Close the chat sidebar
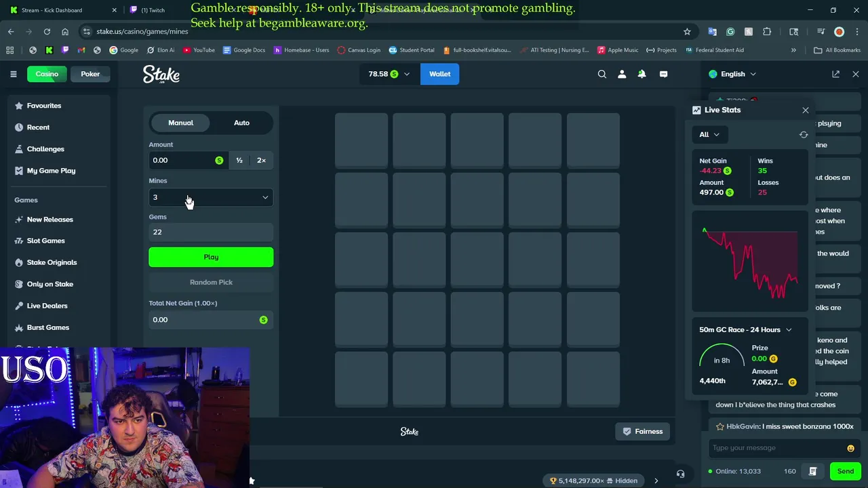Image resolution: width=868 pixels, height=488 pixels. pyautogui.click(x=856, y=74)
